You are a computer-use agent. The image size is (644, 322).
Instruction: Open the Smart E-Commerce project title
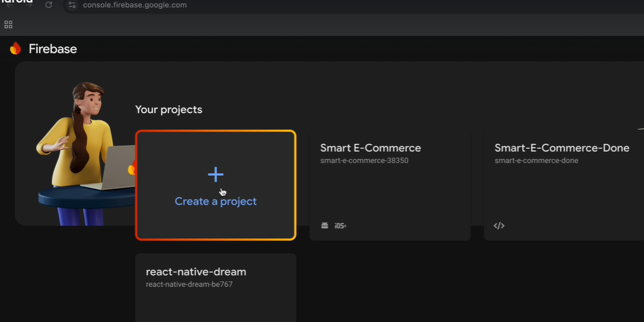pos(371,148)
